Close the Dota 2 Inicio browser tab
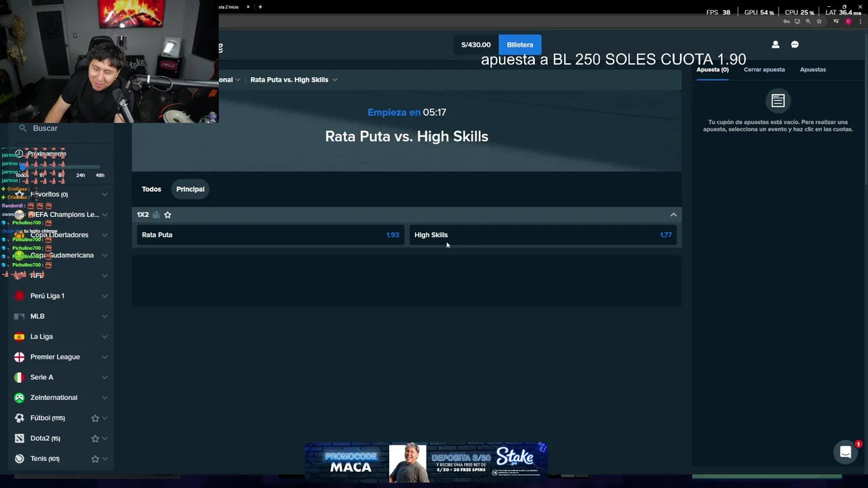Viewport: 868px width, 488px height. coord(248,7)
